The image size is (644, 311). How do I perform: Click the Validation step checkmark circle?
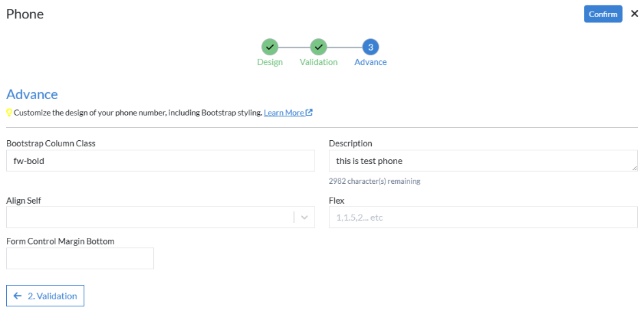click(x=319, y=47)
